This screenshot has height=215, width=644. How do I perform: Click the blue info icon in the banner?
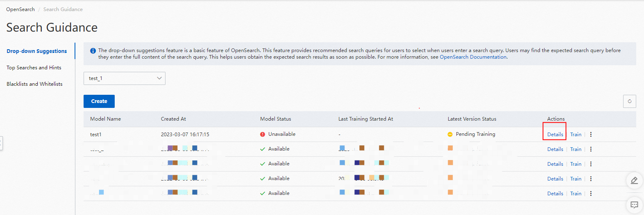[x=93, y=51]
